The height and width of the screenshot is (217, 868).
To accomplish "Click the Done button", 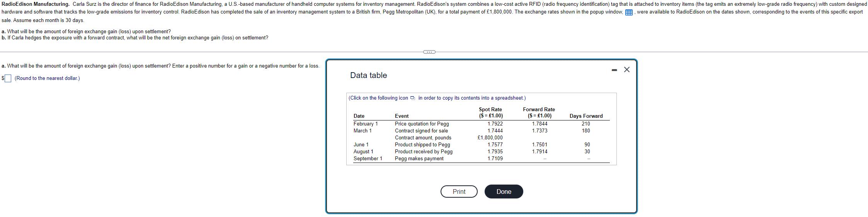I will (504, 192).
